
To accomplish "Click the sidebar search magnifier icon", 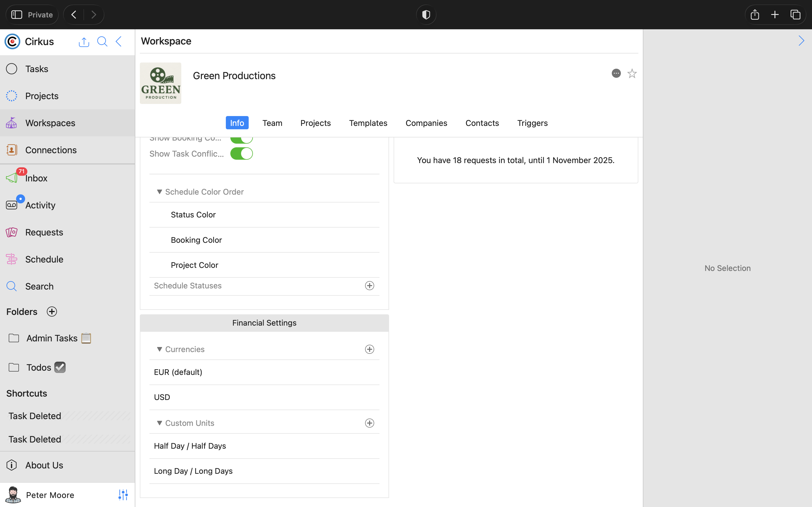I will pos(102,42).
